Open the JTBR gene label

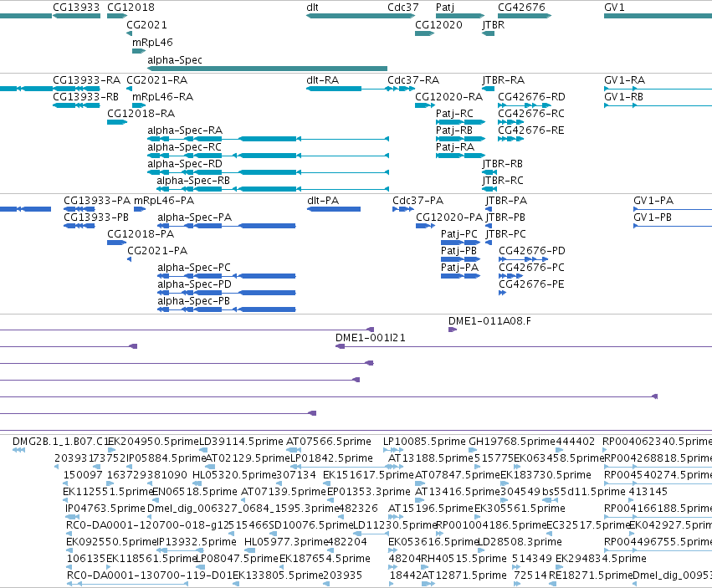[x=493, y=24]
